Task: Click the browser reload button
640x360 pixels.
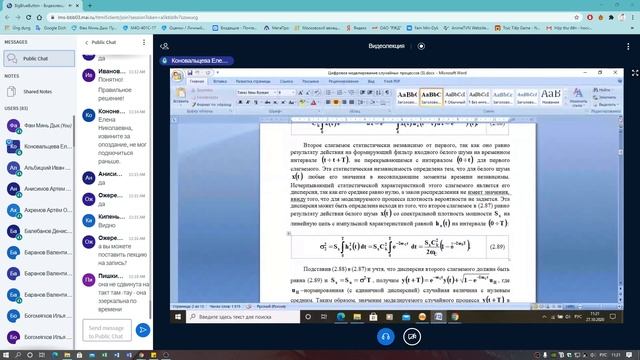Action: 29,18
